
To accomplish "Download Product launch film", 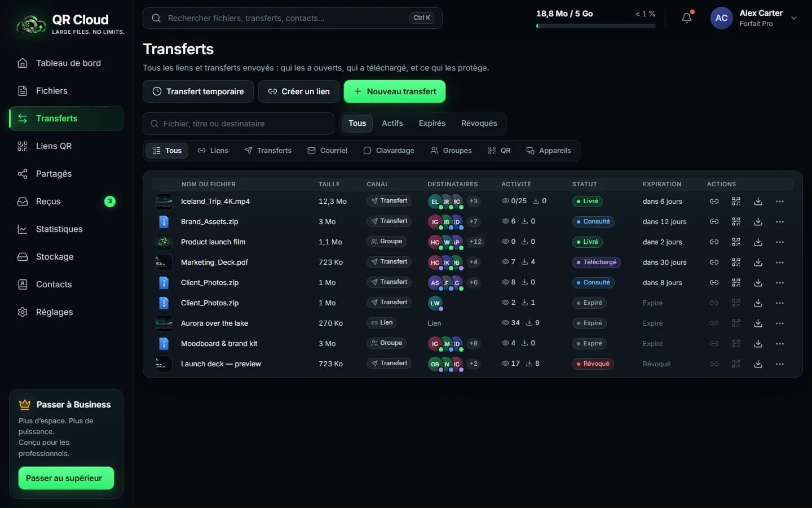I will 758,242.
